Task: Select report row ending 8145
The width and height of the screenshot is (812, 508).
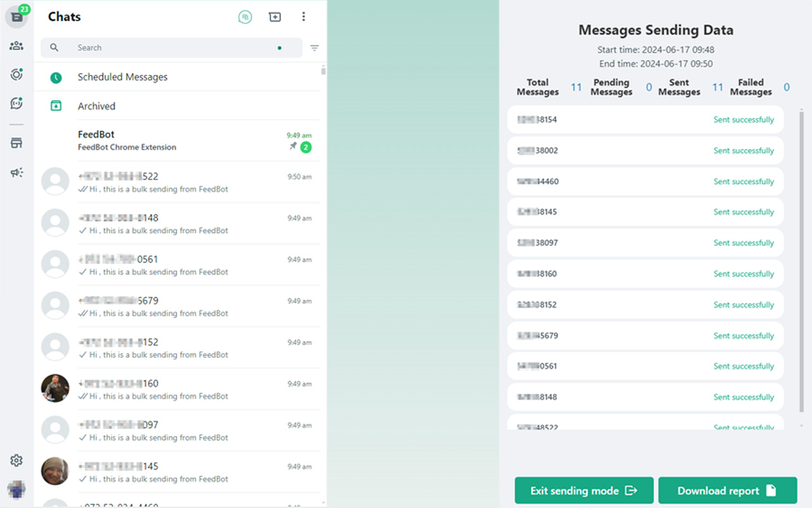Action: pyautogui.click(x=645, y=212)
